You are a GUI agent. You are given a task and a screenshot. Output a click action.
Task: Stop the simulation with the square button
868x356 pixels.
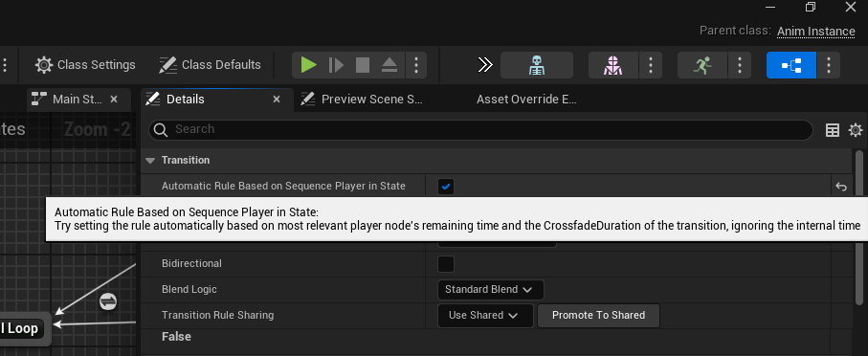tap(363, 65)
